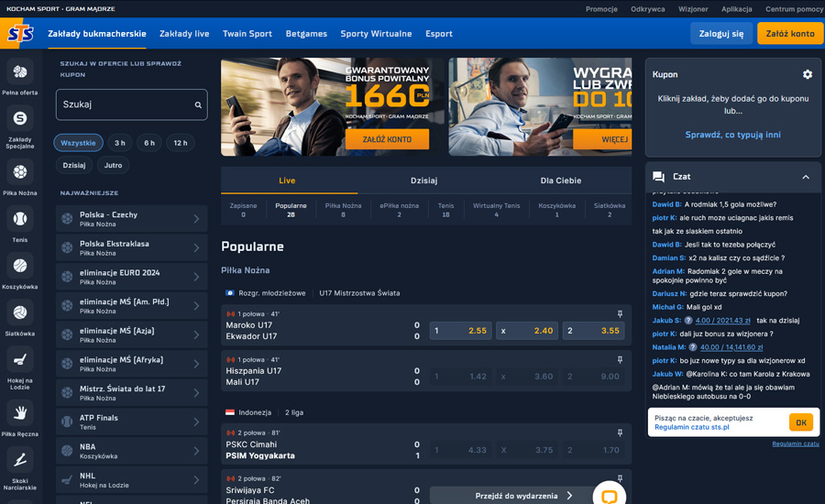Open Pełna oferta sidebar icon
This screenshot has width=825, height=504.
pos(20,71)
